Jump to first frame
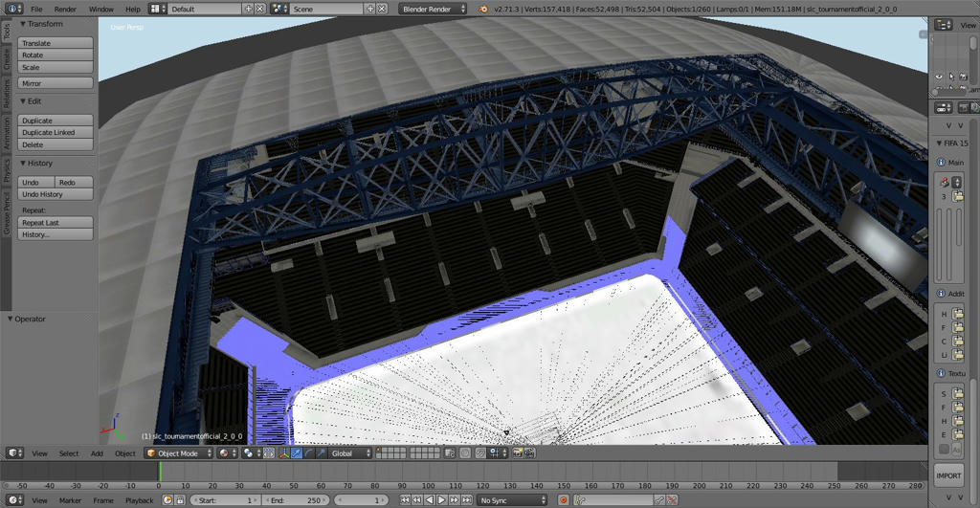Viewport: 980px width, 508px height. [405, 500]
